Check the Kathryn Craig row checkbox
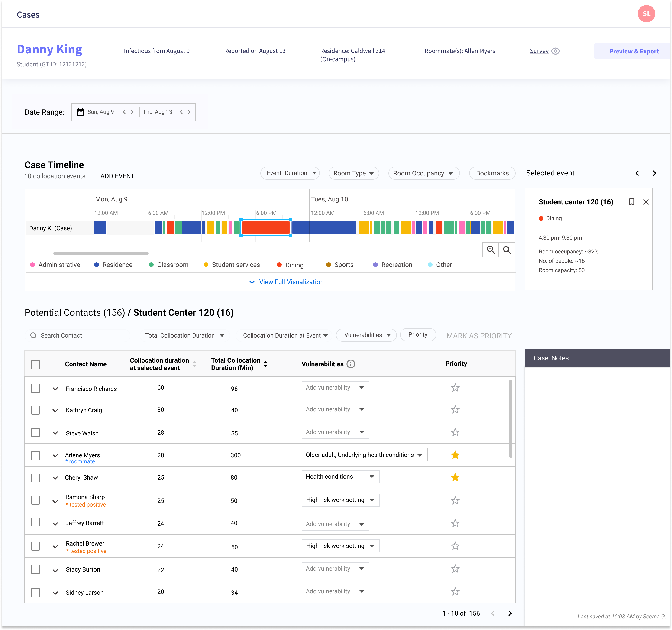 click(x=36, y=410)
